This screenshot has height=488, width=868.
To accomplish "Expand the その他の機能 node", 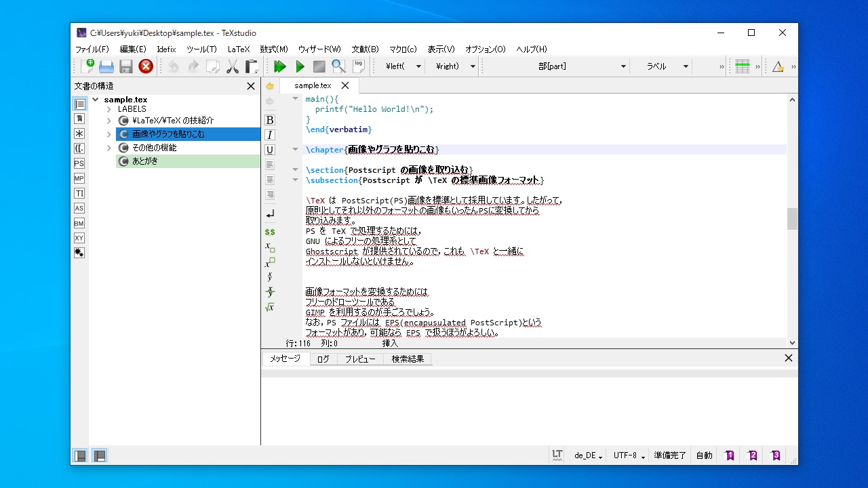I will click(108, 148).
